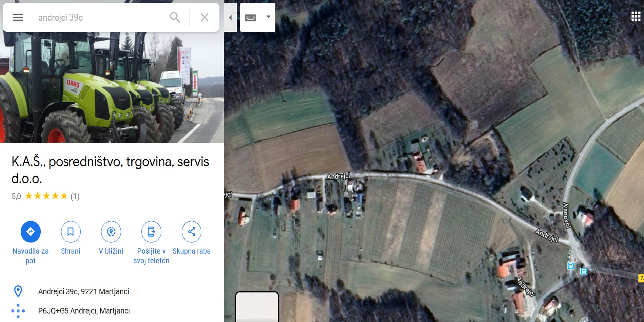This screenshot has height=322, width=644.
Task: Click the Navodila za pot directions icon
Action: (x=31, y=231)
